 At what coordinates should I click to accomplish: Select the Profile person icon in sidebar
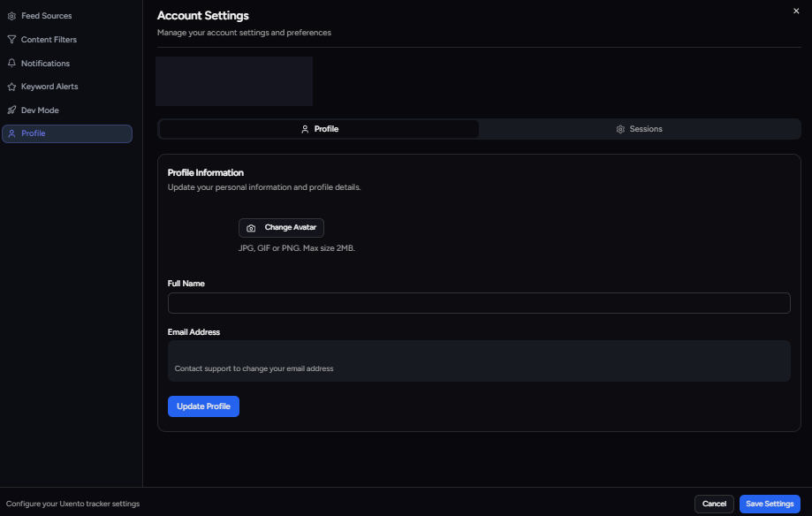click(11, 133)
